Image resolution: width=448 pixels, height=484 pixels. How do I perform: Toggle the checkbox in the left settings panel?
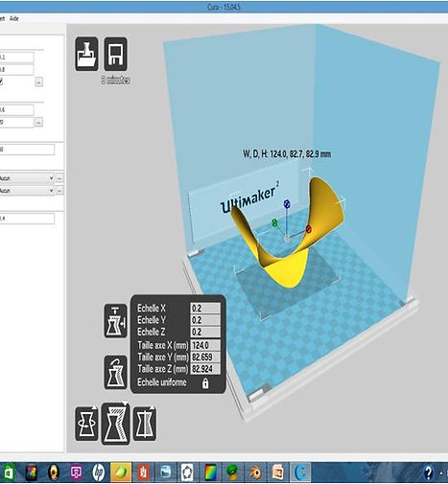click(x=1, y=81)
